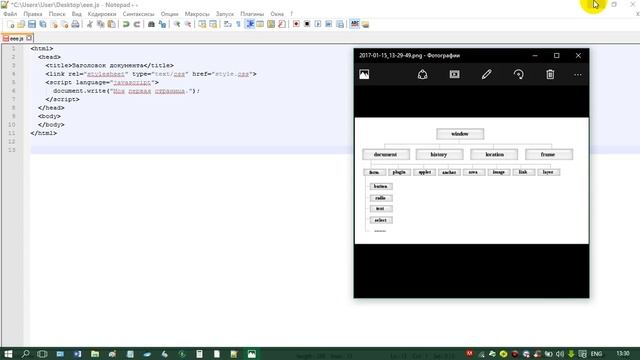Open the more options ellipsis in Photos

pos(578,75)
